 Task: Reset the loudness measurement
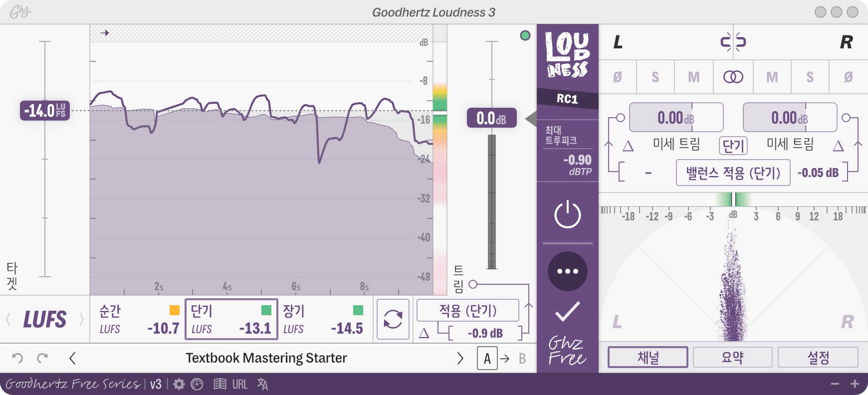[393, 319]
